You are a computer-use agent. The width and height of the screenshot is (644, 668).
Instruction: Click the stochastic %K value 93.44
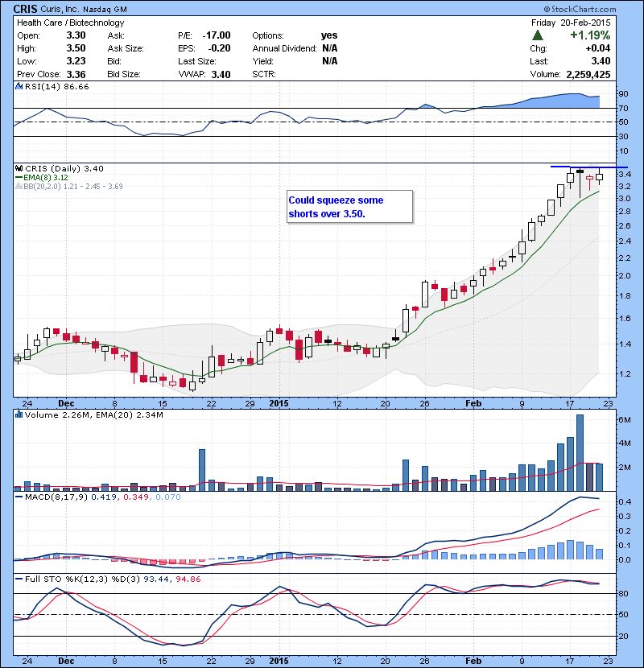pyautogui.click(x=156, y=579)
